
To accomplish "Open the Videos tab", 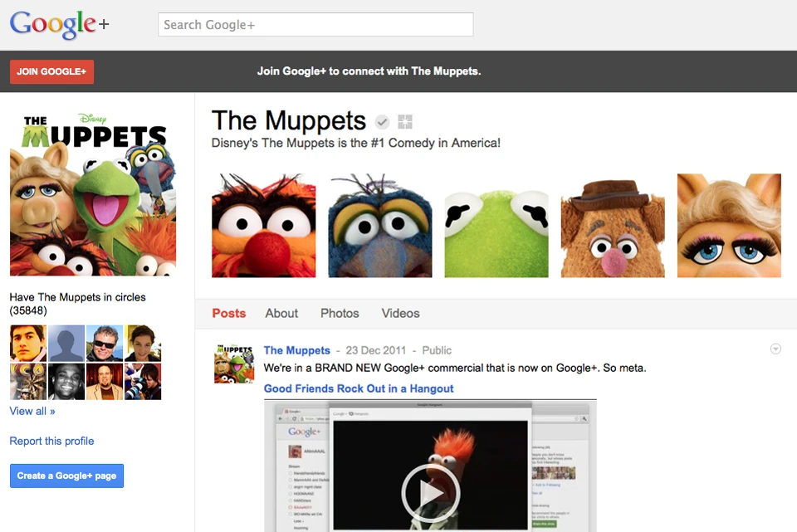I will pyautogui.click(x=400, y=313).
